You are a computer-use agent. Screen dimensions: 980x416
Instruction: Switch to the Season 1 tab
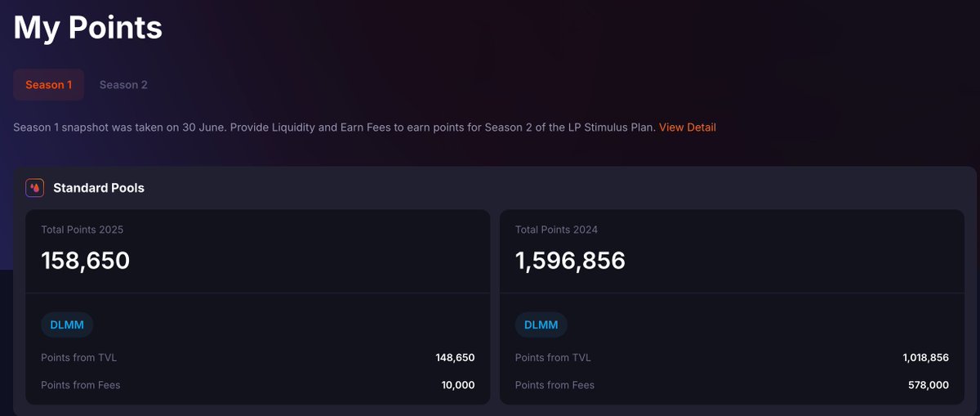(49, 85)
